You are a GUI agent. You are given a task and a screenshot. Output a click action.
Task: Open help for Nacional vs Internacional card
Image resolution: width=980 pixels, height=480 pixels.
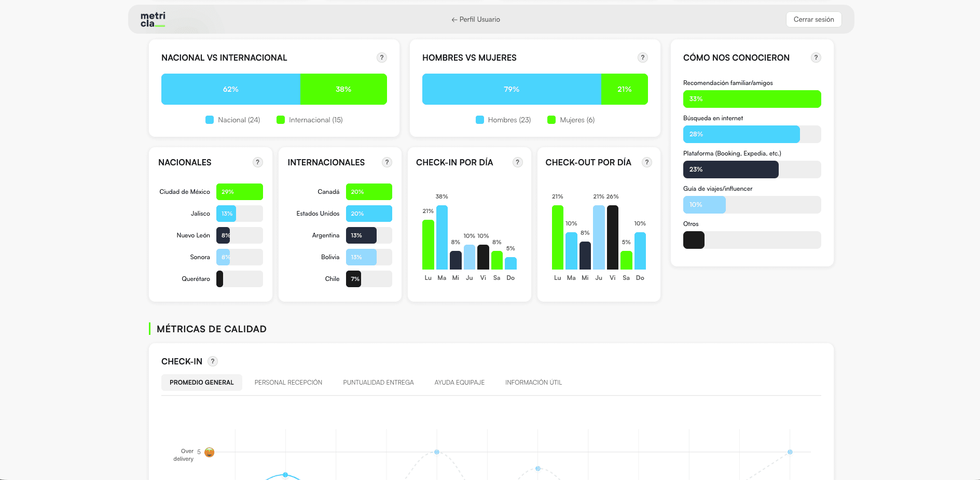[382, 58]
